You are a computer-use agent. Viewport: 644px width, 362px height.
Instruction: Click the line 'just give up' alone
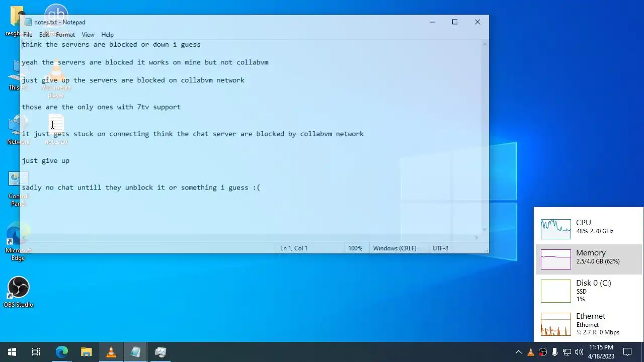pos(46,161)
